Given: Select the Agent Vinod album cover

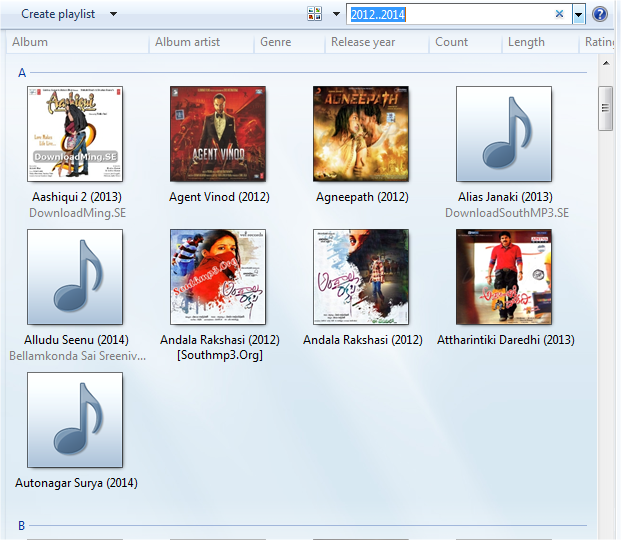Looking at the screenshot, I should (218, 134).
